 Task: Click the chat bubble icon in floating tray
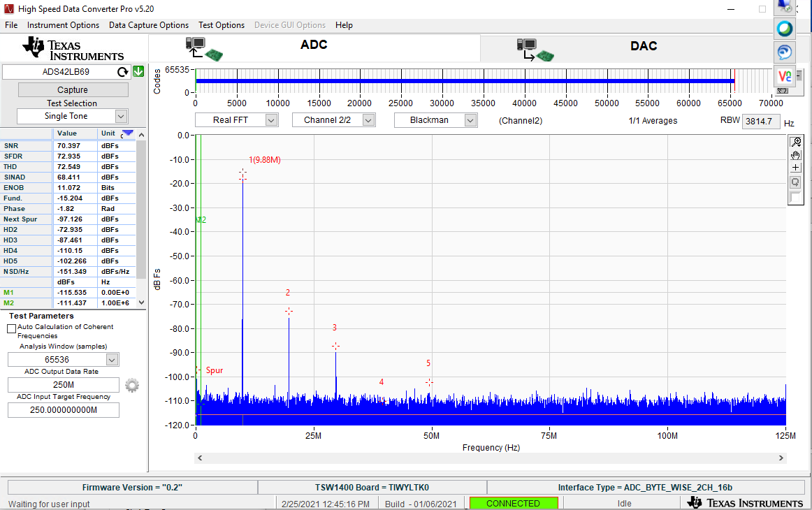click(785, 52)
